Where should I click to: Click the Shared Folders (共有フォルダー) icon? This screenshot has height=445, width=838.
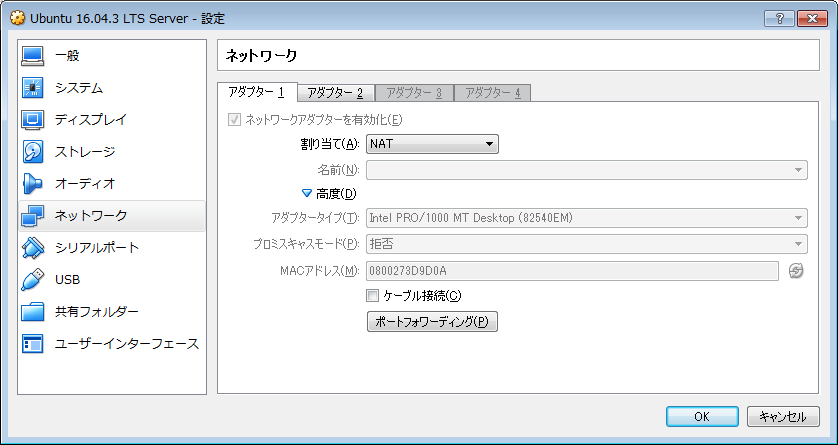pos(33,311)
